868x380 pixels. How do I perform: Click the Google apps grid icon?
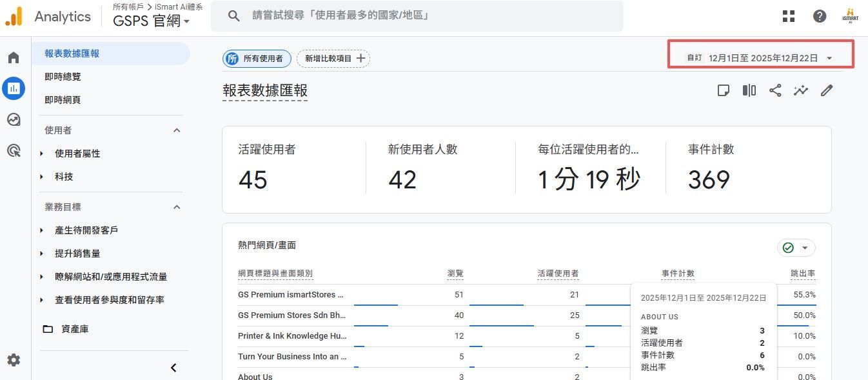(x=789, y=16)
